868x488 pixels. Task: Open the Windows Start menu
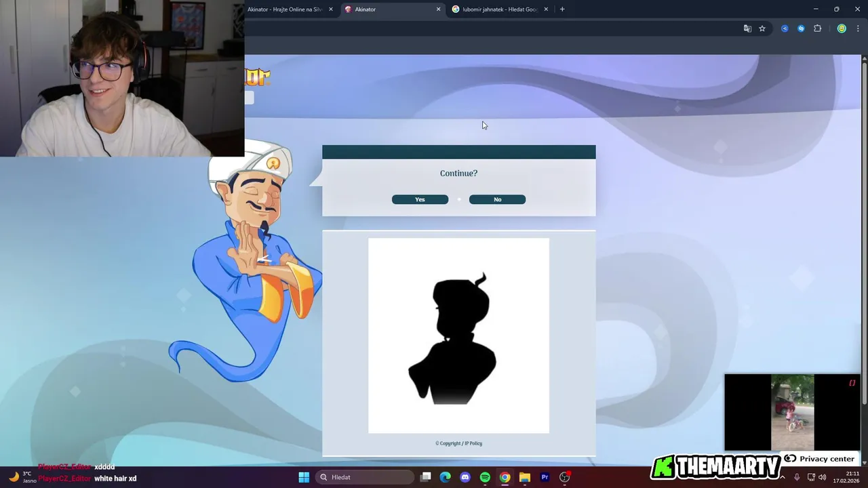[x=304, y=477]
